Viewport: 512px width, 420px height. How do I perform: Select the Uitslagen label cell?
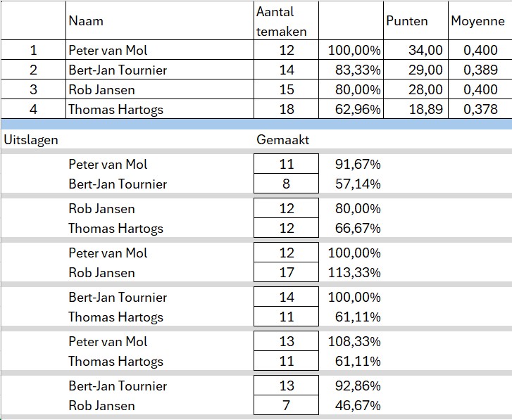pos(31,139)
